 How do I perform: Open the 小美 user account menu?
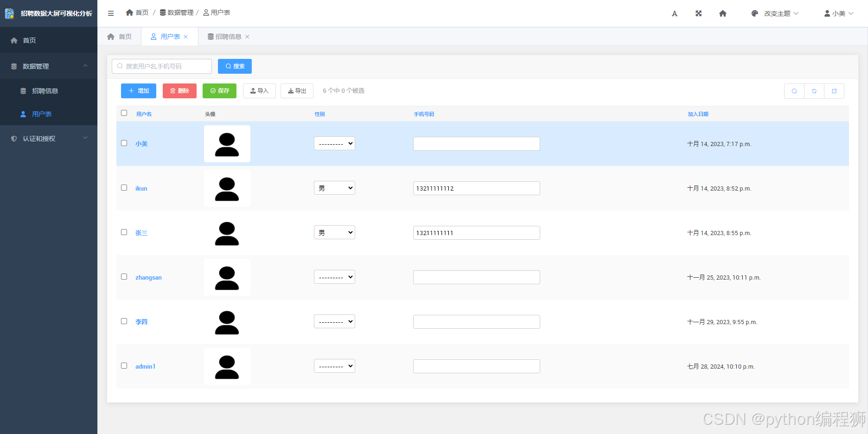point(838,13)
